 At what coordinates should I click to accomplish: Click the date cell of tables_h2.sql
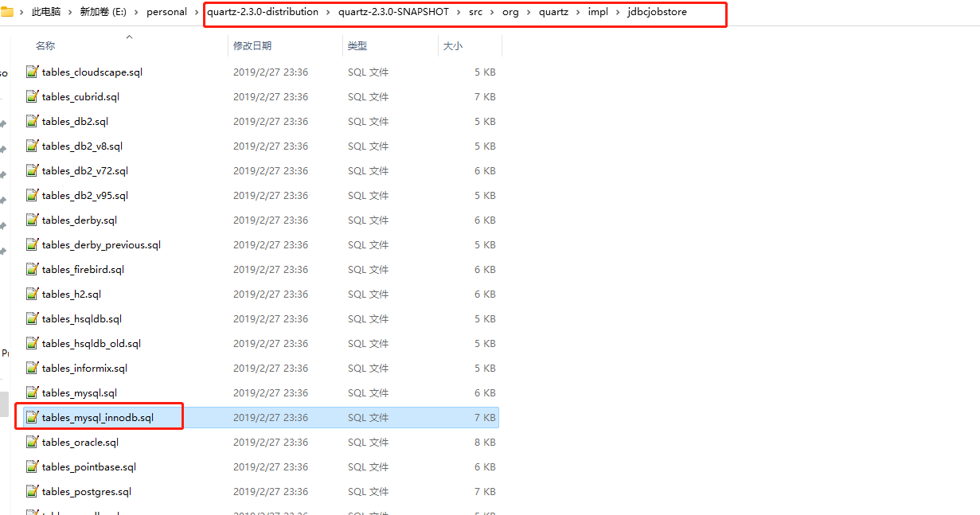coord(271,294)
